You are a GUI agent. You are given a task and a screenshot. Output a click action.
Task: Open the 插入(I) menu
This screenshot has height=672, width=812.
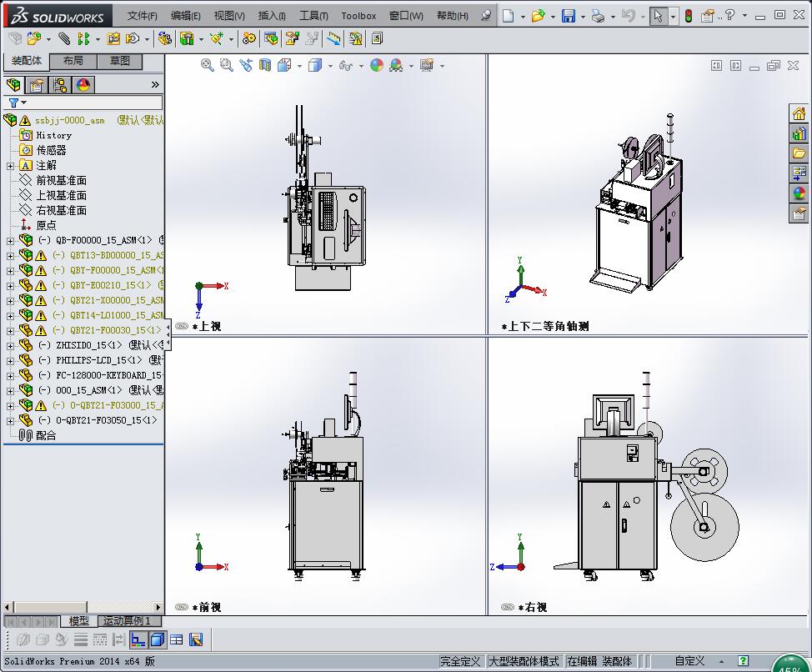tap(272, 16)
